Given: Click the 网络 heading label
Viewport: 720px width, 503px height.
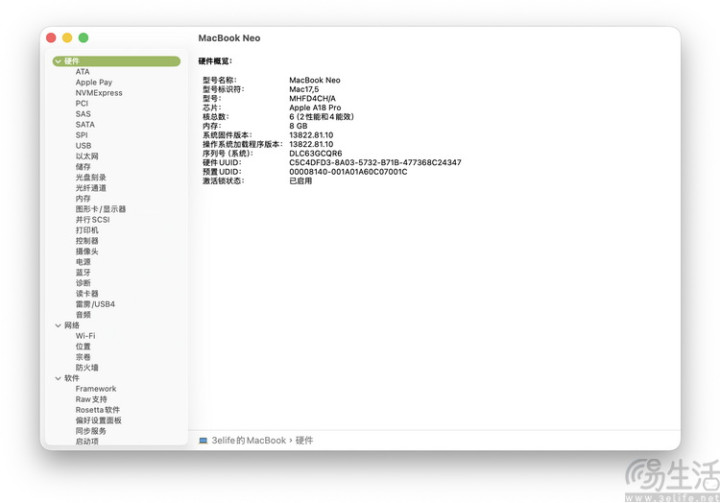Looking at the screenshot, I should 72,325.
